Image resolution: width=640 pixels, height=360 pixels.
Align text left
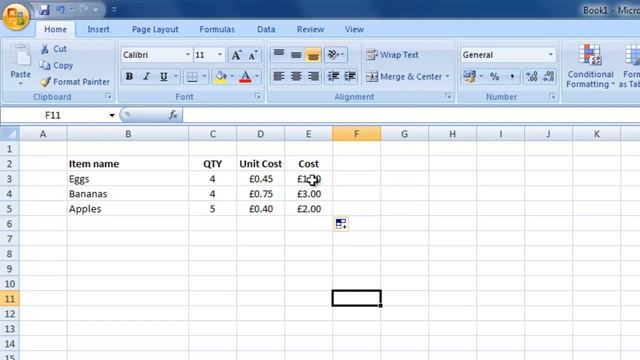[279, 76]
